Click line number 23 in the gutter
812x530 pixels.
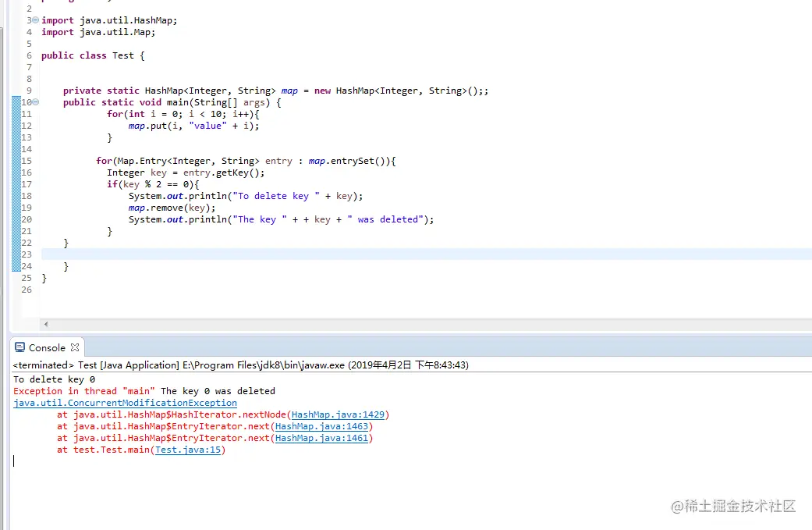click(27, 254)
